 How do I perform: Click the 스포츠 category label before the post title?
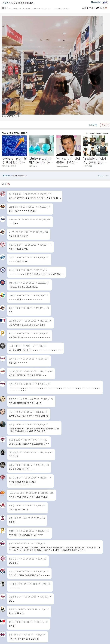(x=5, y=3)
